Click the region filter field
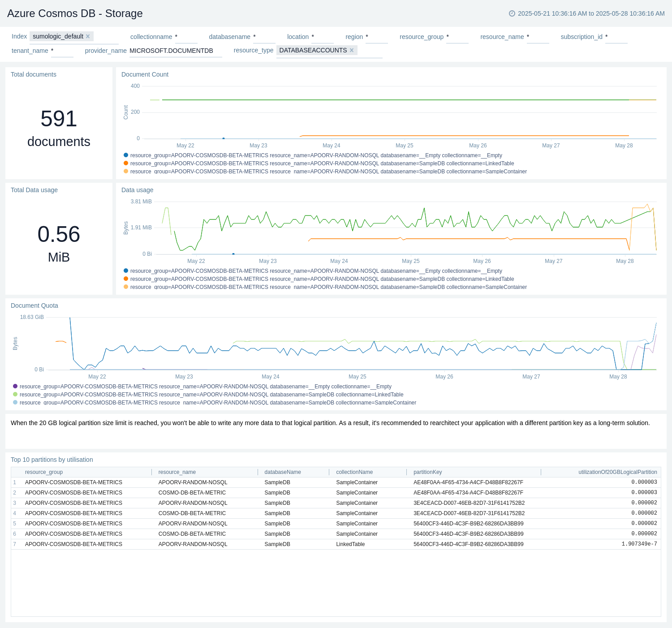Image resolution: width=672 pixels, height=628 pixels. (x=377, y=37)
